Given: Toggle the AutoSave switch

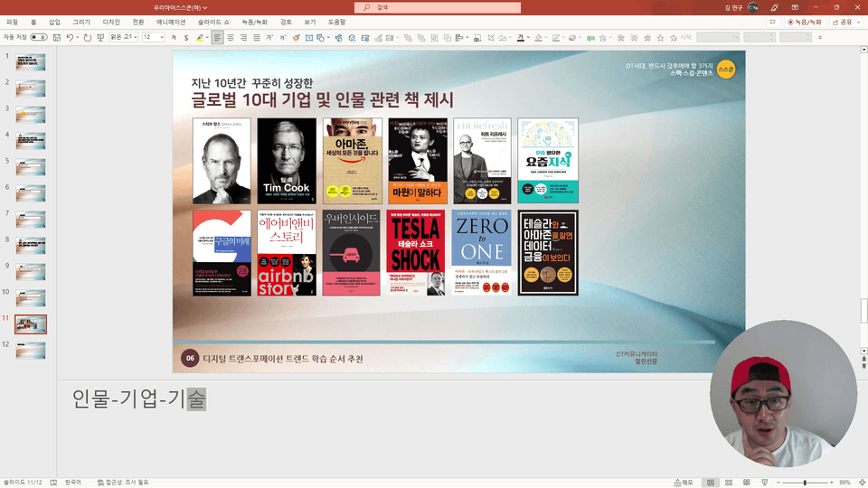Looking at the screenshot, I should pos(39,38).
